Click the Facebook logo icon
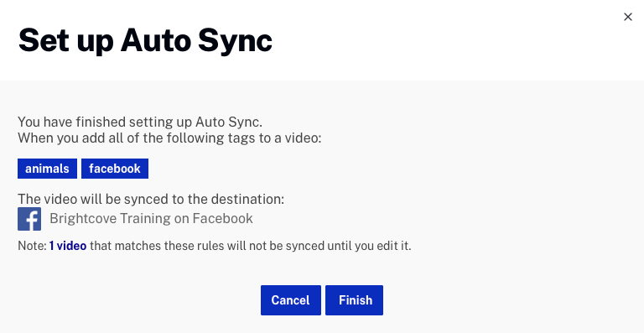 tap(29, 219)
